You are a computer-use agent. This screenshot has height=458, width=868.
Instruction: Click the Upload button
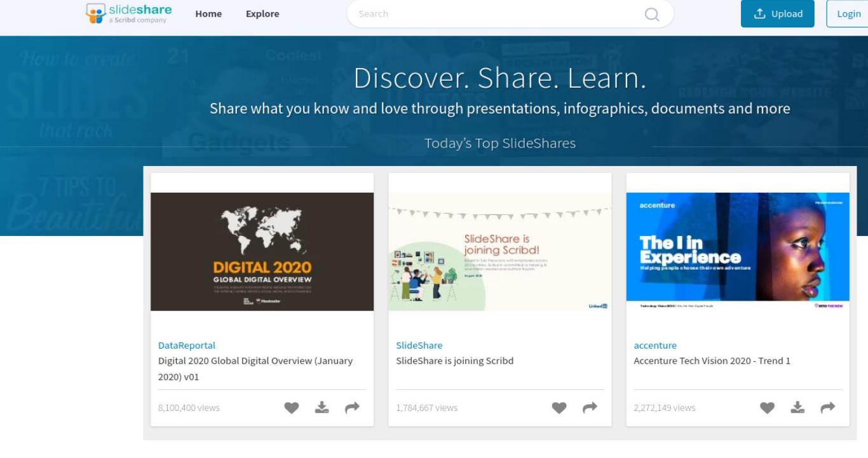tap(778, 14)
